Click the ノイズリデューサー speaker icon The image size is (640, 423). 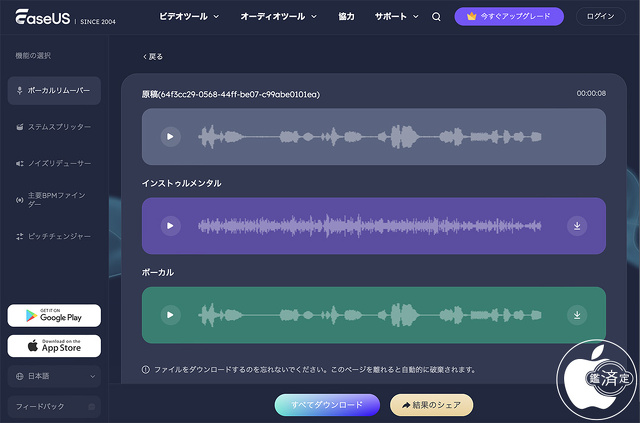click(x=20, y=163)
